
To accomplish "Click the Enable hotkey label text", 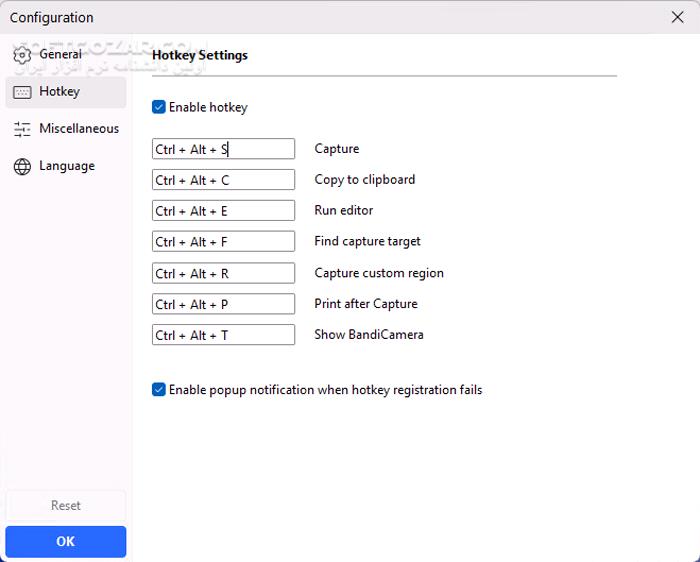I will pyautogui.click(x=208, y=107).
